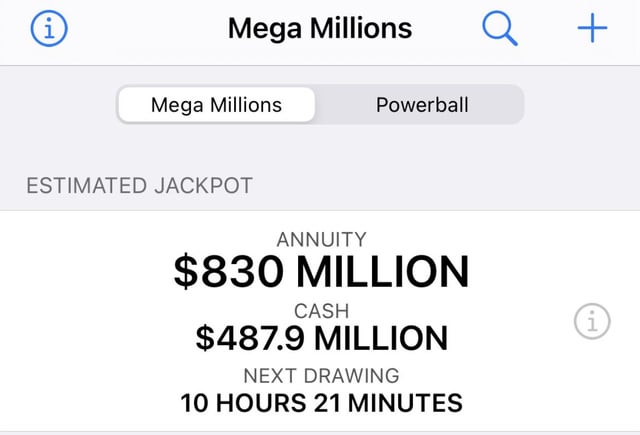Tap the ESTIMATED JACKPOT section header

pyautogui.click(x=140, y=186)
